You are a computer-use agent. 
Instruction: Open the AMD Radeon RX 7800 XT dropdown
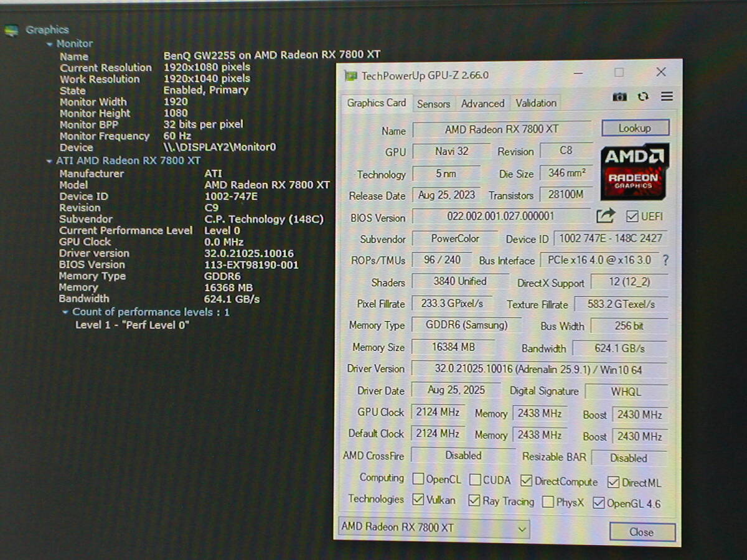click(x=434, y=528)
